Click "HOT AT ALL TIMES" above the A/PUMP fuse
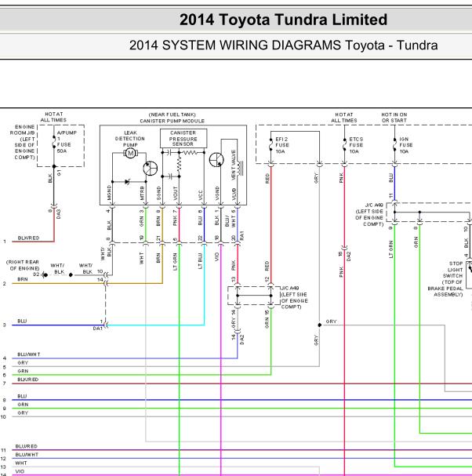 [54, 117]
